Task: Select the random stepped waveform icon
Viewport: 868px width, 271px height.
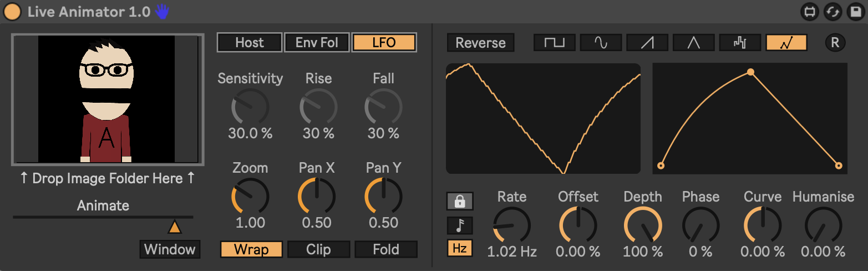Action: pyautogui.click(x=740, y=43)
